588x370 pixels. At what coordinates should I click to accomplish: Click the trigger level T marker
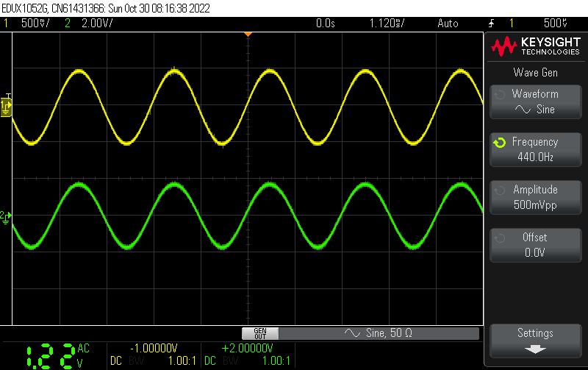coord(8,96)
